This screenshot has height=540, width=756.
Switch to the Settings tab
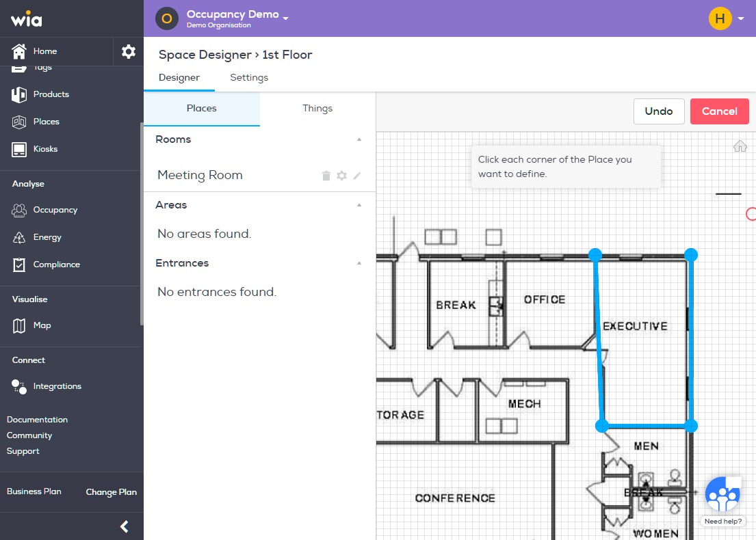tap(249, 77)
